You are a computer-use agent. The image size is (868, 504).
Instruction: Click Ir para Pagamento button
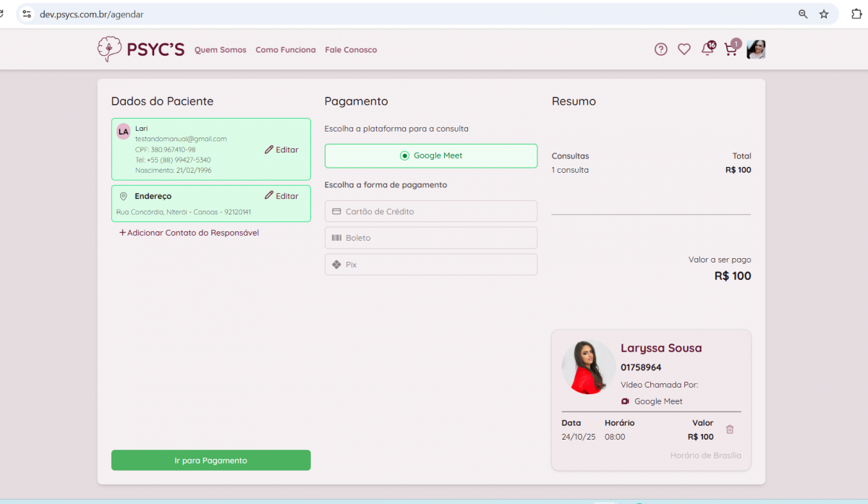tap(210, 461)
